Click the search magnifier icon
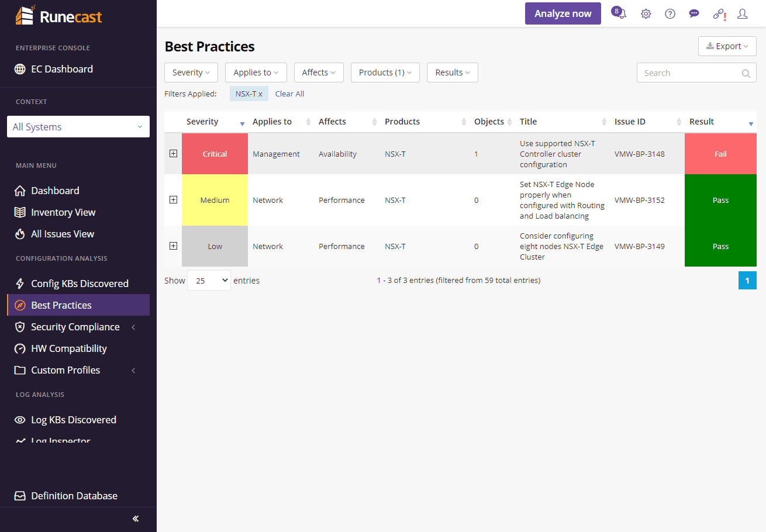Viewport: 766px width, 532px height. [746, 73]
